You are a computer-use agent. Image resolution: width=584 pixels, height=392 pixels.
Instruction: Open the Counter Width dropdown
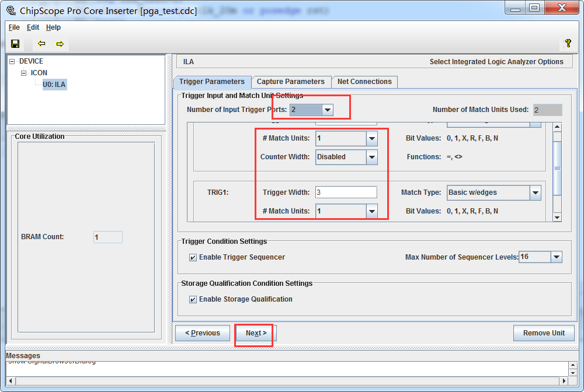click(x=371, y=157)
